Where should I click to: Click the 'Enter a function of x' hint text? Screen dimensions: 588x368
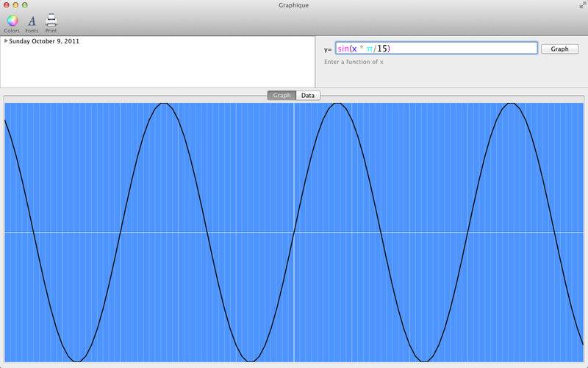(354, 62)
